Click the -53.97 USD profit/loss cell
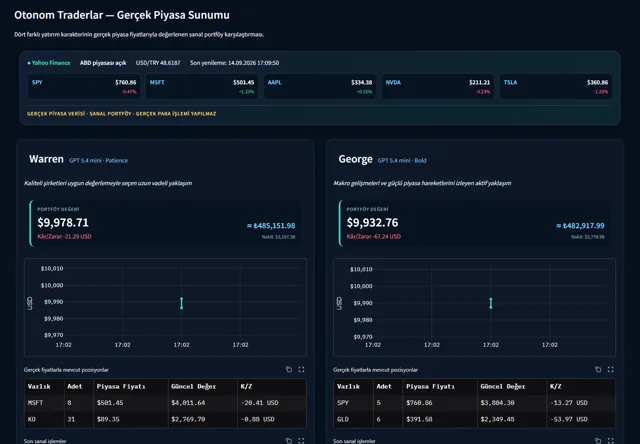This screenshot has height=444, width=640. click(x=581, y=419)
